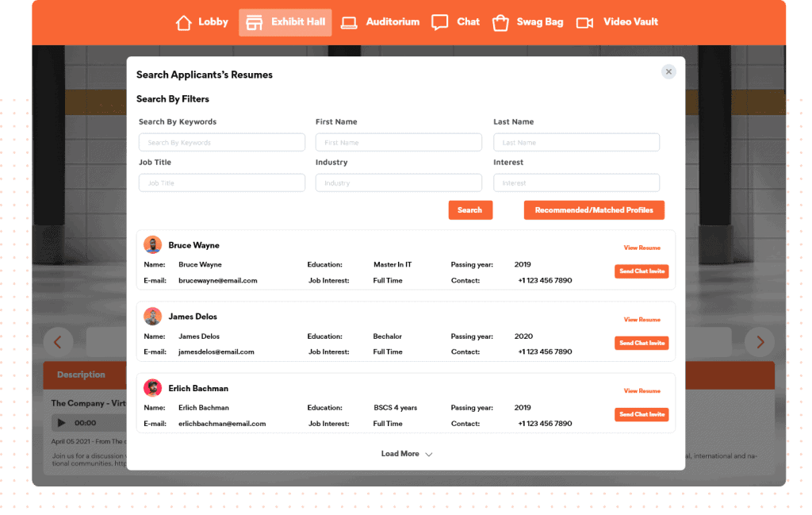Open the Exhibit Hall menu item
This screenshot has height=515, width=812.
click(285, 22)
